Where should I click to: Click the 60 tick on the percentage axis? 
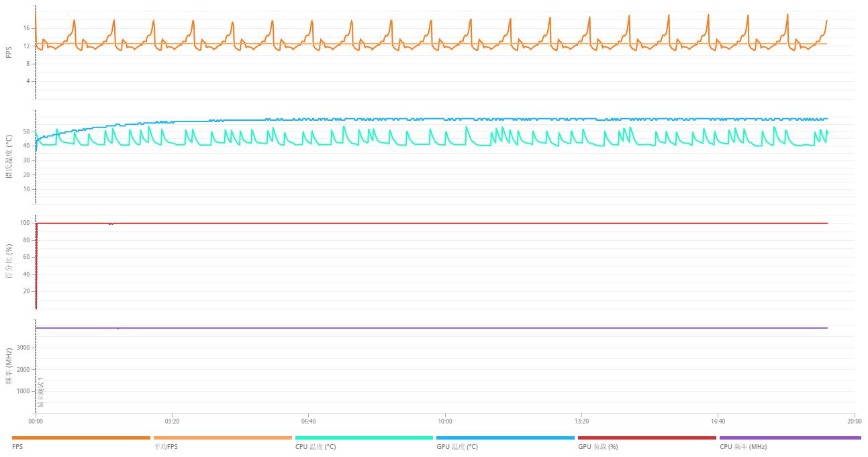coord(27,257)
